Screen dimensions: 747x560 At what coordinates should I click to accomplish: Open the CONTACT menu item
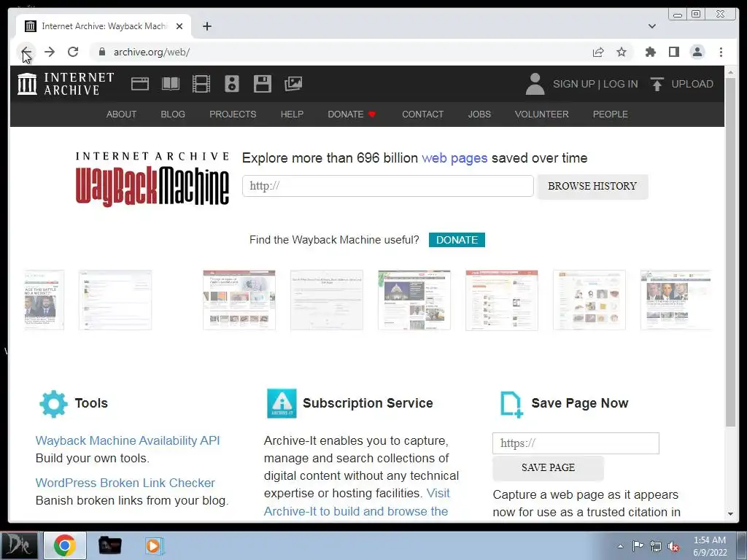click(x=422, y=114)
